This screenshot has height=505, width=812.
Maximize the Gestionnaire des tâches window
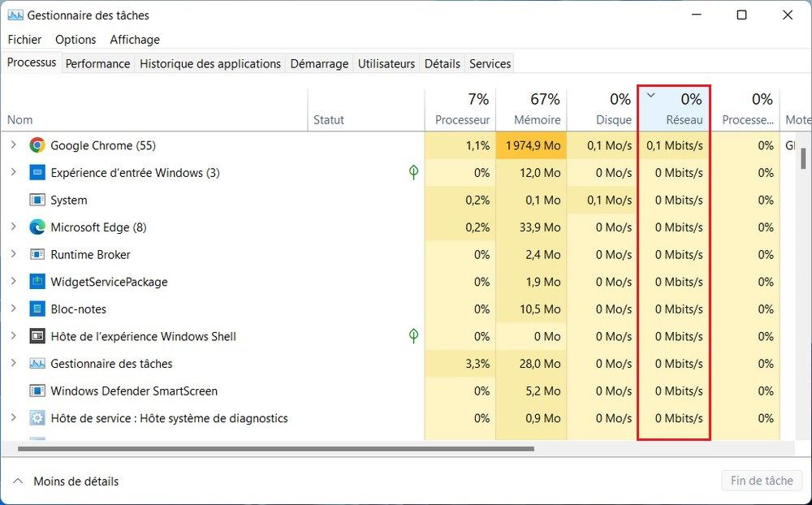coord(741,15)
